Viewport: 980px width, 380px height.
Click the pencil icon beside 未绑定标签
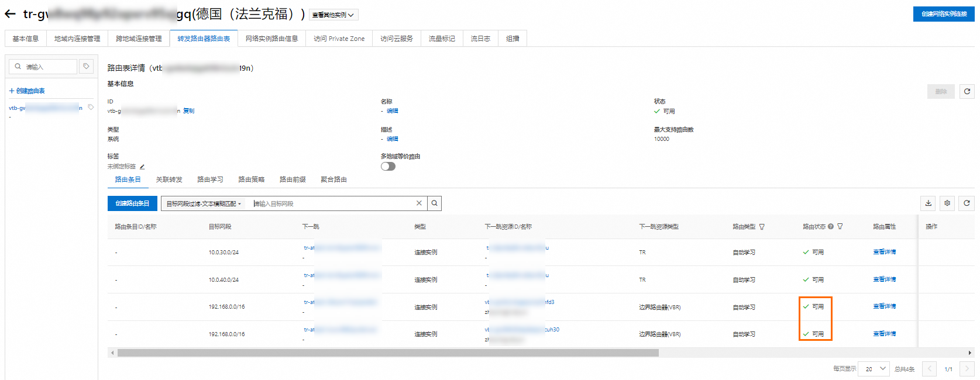point(142,167)
